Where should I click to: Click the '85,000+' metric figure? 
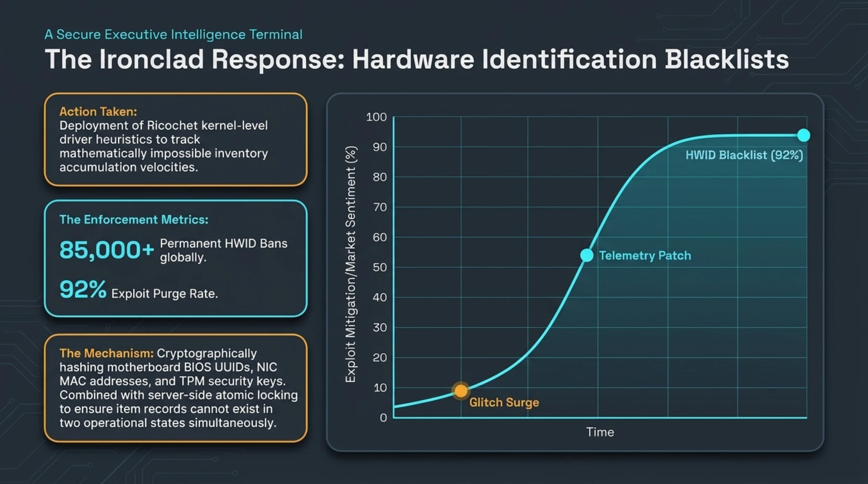107,250
